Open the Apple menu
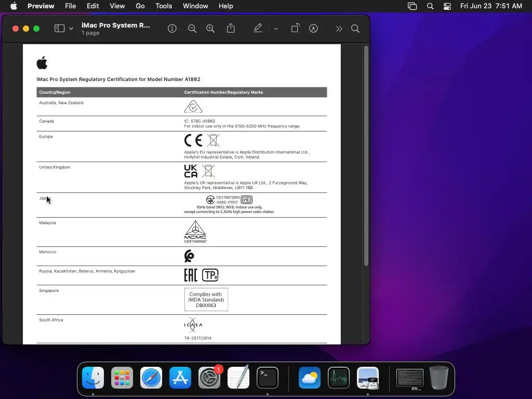The height and width of the screenshot is (399, 532). [14, 6]
